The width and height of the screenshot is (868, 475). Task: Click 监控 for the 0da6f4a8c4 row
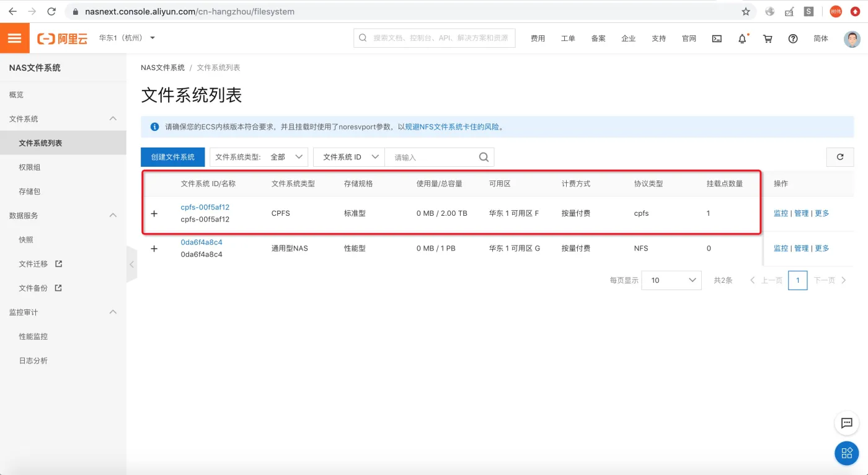pyautogui.click(x=781, y=249)
